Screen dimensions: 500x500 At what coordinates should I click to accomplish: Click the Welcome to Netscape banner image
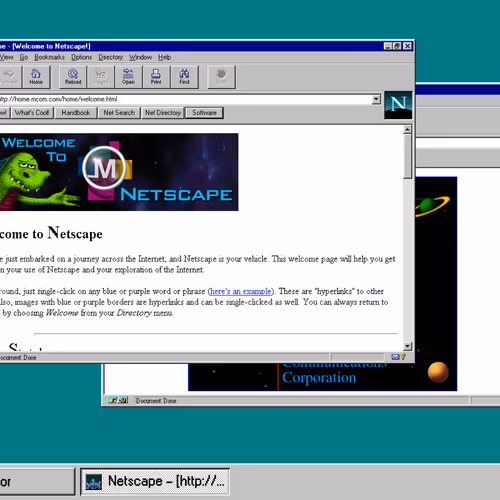[x=119, y=172]
